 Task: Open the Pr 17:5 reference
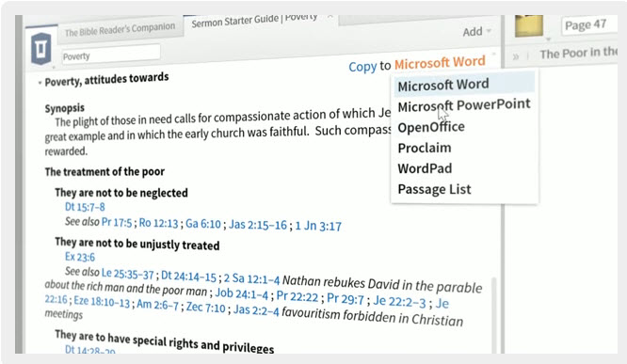point(117,222)
